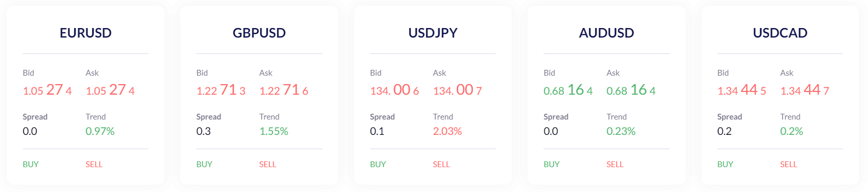The image size is (868, 192).
Task: Click SELL on the USDCAD card
Action: 788,164
